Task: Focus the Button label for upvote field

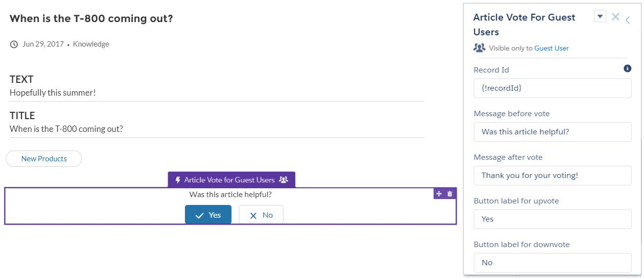Action: [x=553, y=219]
